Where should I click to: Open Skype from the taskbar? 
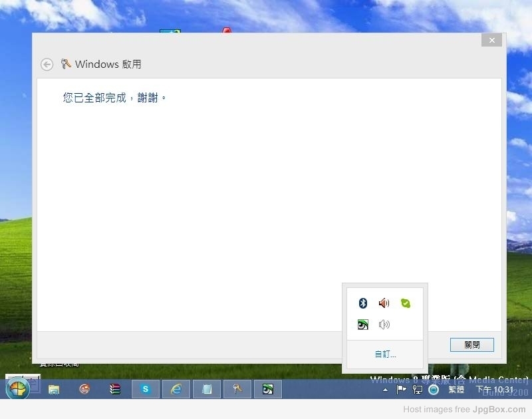[x=146, y=389]
